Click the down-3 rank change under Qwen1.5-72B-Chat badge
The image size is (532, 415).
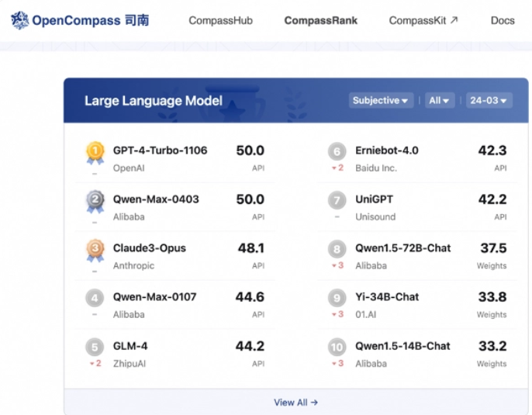click(x=337, y=265)
